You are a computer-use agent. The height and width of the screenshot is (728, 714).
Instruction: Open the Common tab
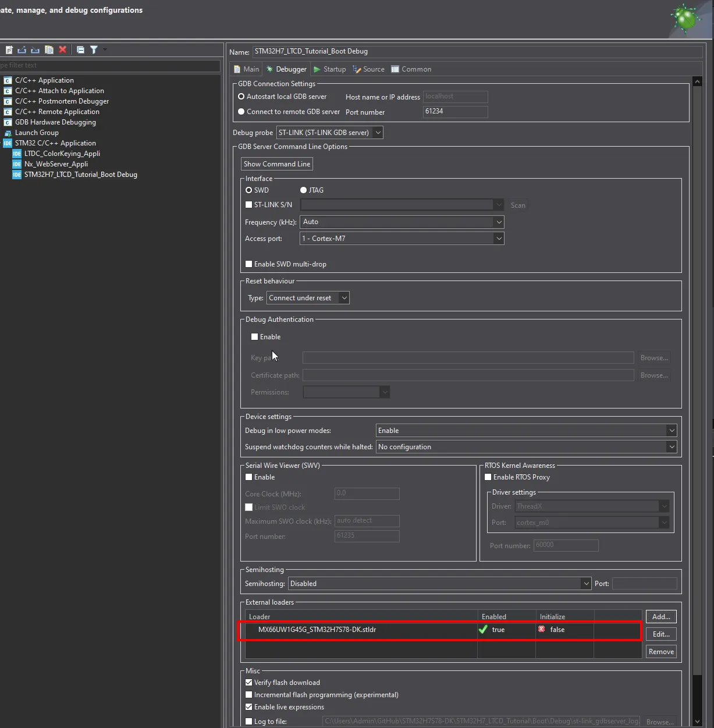(x=411, y=69)
